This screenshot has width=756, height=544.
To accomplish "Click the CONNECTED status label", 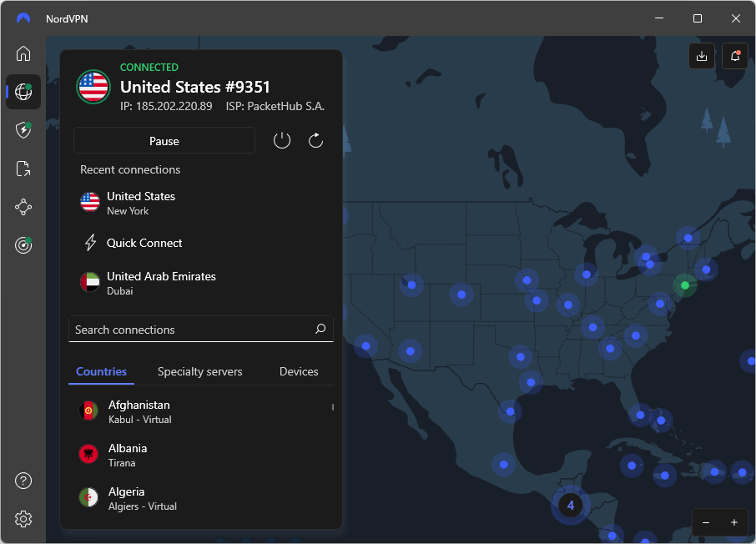I will 149,67.
